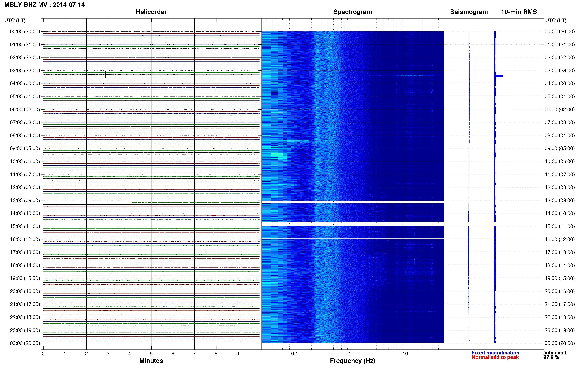The image size is (588, 368).
Task: Click the "Minutes" axis title
Action: (151, 361)
